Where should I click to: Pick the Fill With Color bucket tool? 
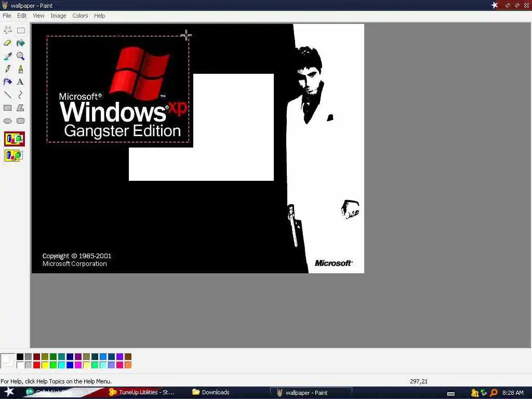[x=21, y=43]
